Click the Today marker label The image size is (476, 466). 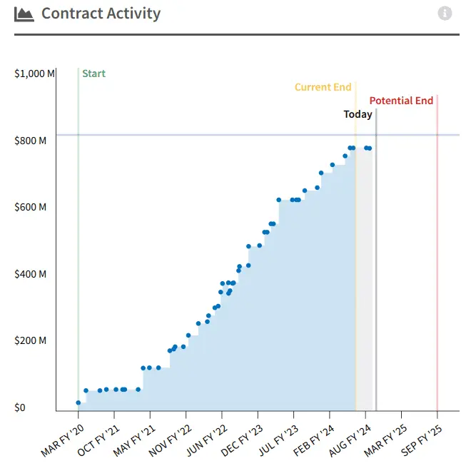pos(358,114)
